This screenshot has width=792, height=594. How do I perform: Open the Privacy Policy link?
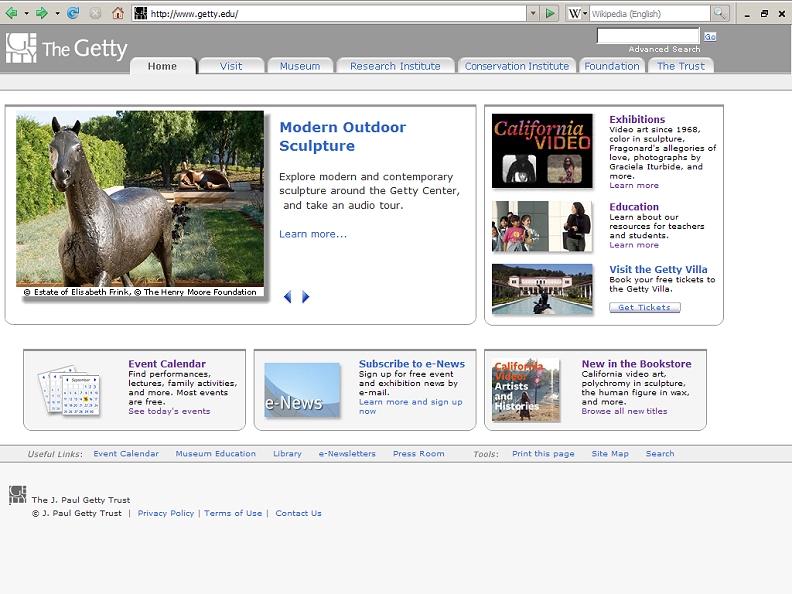tap(166, 513)
